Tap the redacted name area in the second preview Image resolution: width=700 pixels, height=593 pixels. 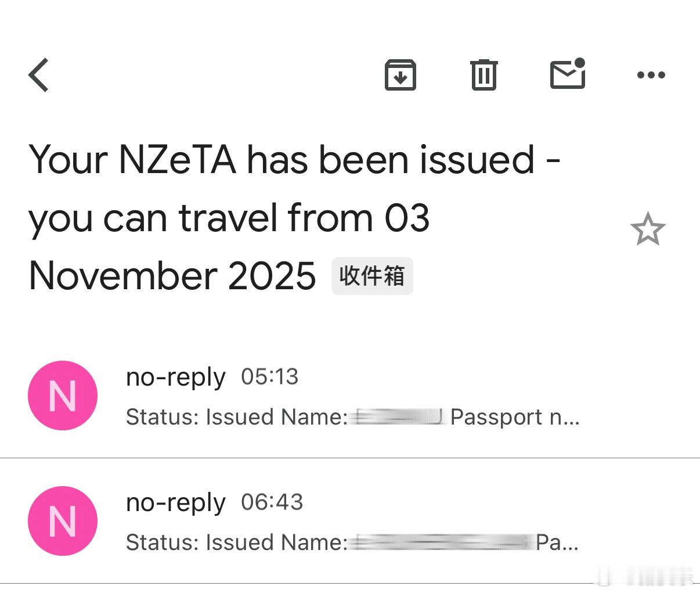coord(441,542)
